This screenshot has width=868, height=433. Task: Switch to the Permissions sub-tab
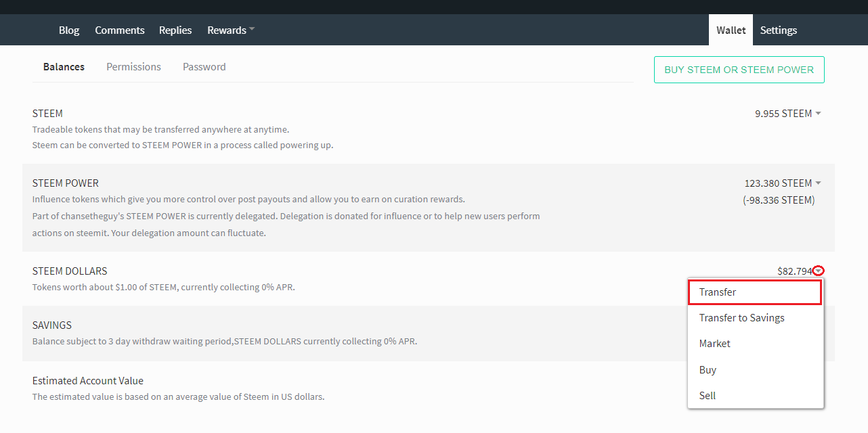(133, 66)
